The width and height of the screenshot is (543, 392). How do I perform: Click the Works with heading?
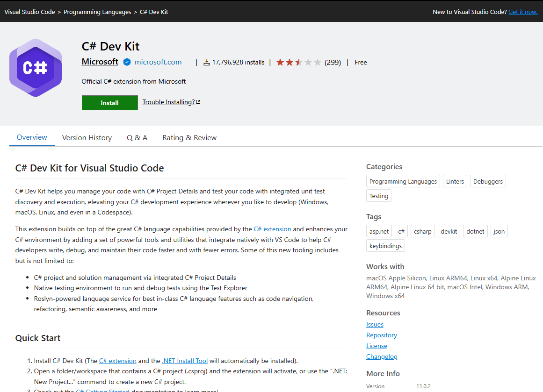click(x=385, y=267)
